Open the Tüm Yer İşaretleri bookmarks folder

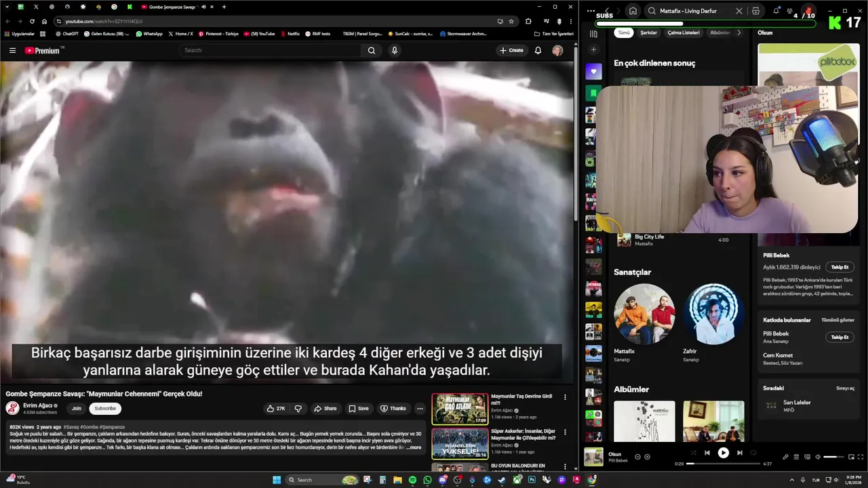(x=554, y=33)
